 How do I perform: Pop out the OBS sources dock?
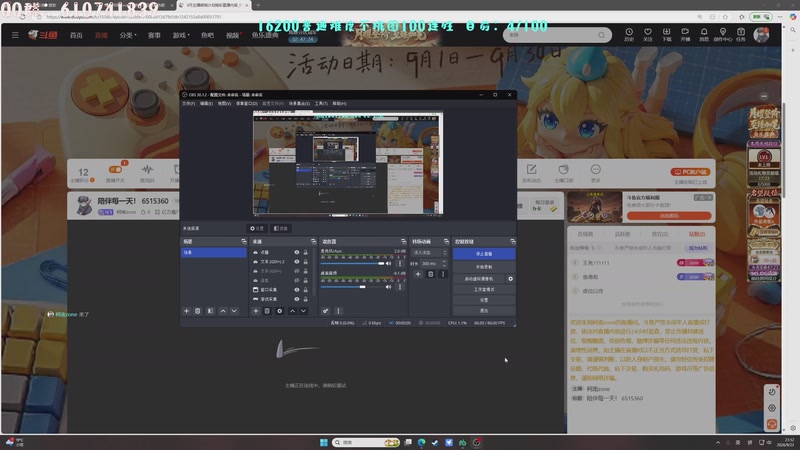[x=313, y=241]
